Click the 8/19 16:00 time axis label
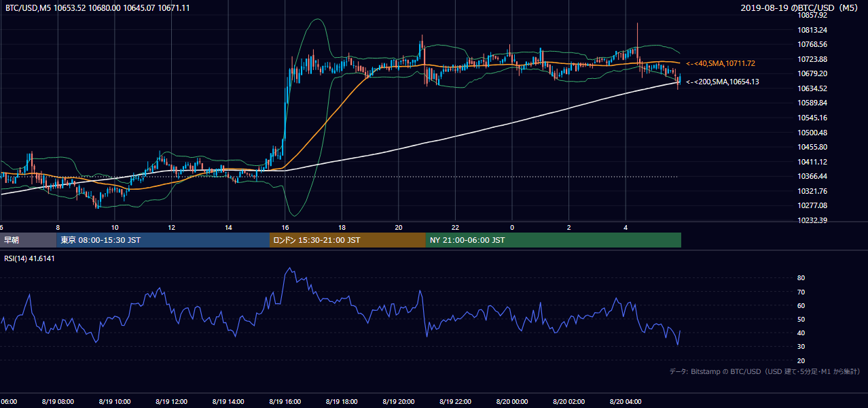The image size is (868, 408). [x=285, y=402]
